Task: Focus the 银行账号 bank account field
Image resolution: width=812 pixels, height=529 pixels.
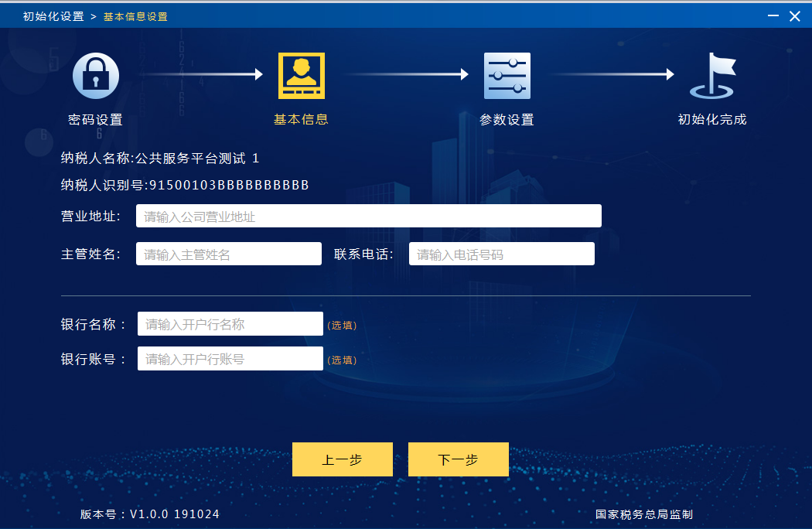Action: pos(230,359)
